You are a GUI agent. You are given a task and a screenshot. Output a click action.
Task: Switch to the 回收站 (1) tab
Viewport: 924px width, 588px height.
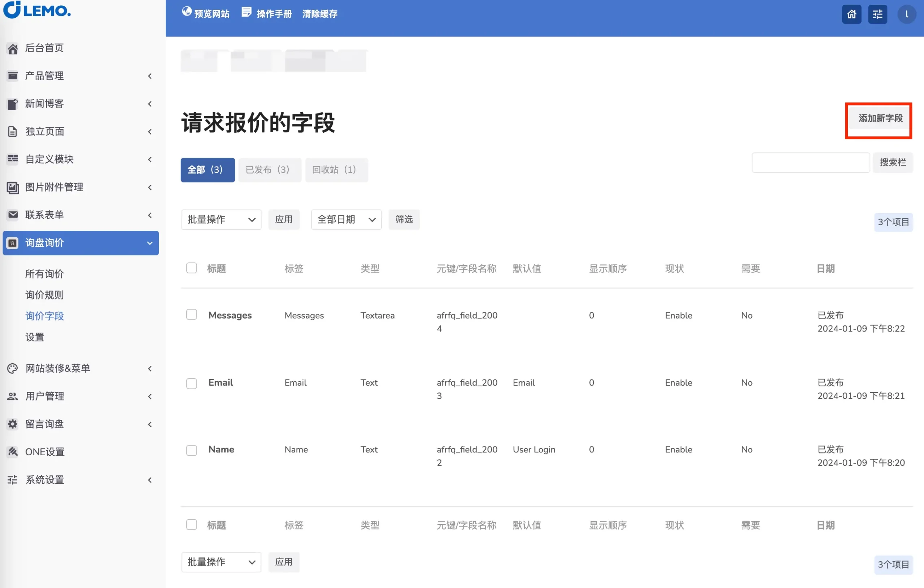click(x=336, y=170)
